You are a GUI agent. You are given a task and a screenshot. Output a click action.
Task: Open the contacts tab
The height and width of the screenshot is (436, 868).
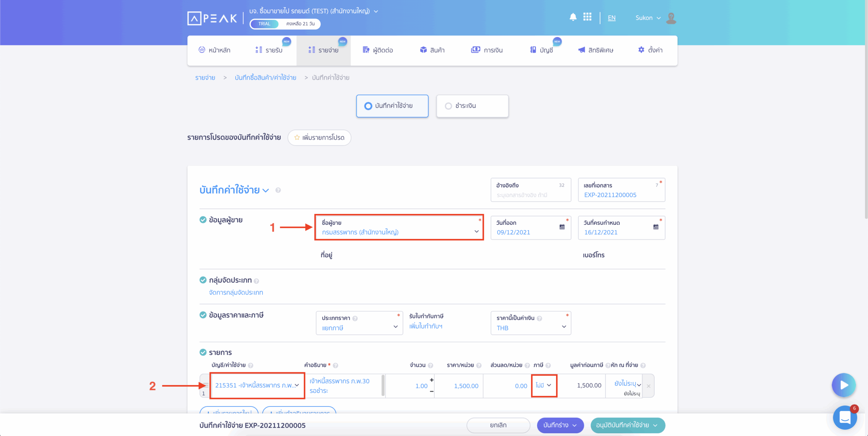pyautogui.click(x=378, y=50)
